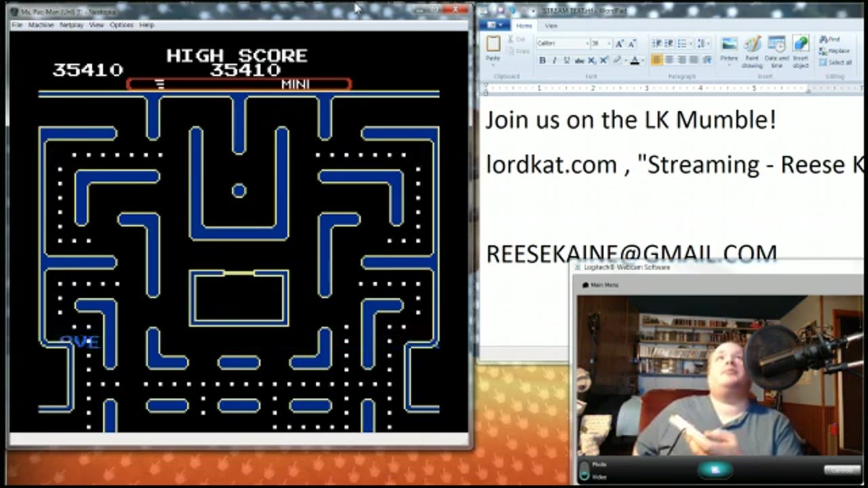
Task: Click Find in the Editing group
Action: point(829,39)
